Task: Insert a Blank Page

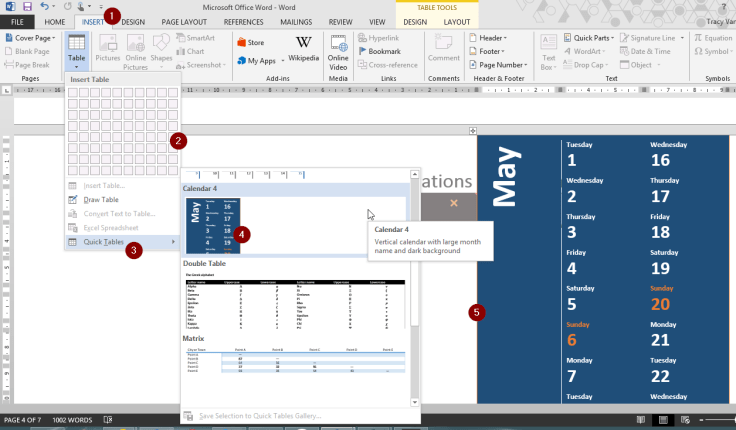Action: (27, 52)
